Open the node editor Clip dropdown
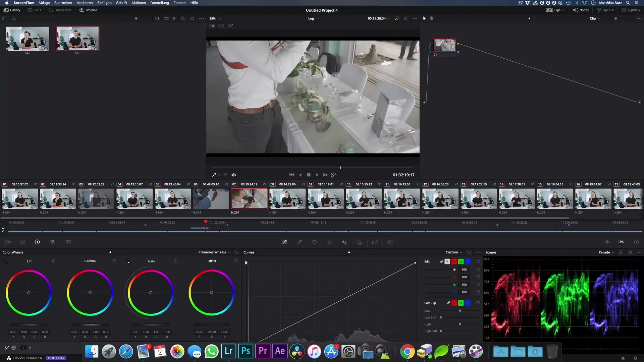Viewport: 644px width, 362px height. 595,18
